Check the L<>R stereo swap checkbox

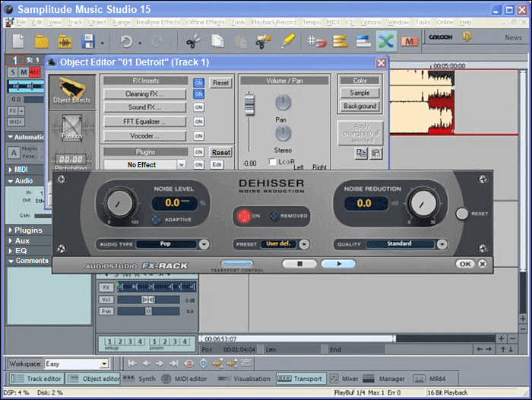pyautogui.click(x=273, y=162)
